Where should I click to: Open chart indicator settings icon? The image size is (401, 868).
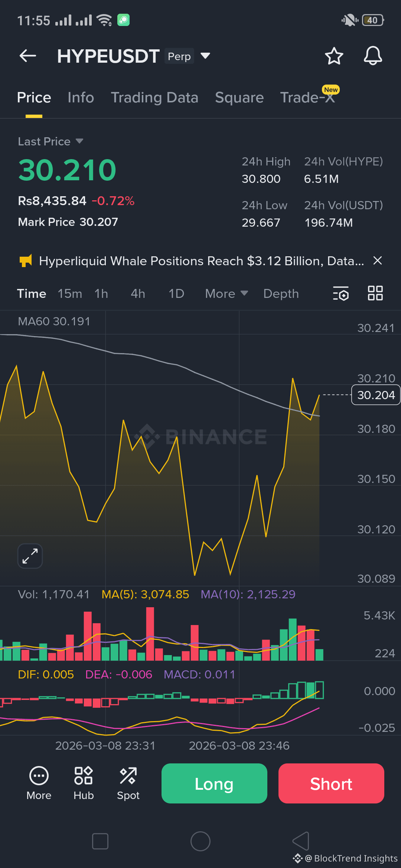click(340, 293)
